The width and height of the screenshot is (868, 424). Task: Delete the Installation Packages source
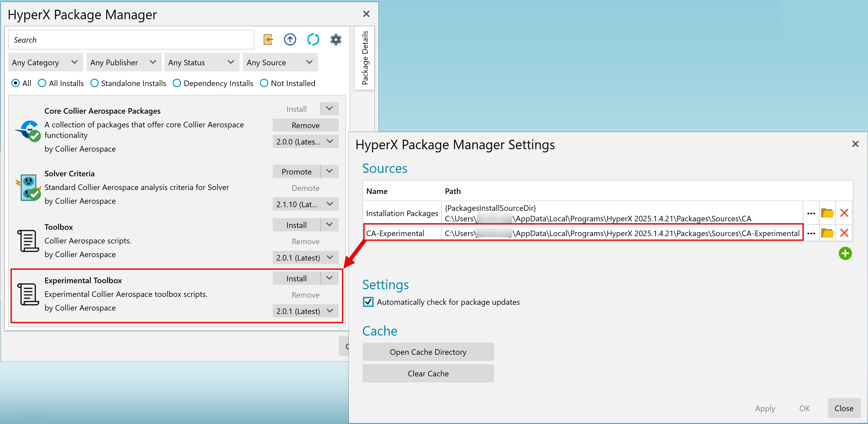coord(844,213)
